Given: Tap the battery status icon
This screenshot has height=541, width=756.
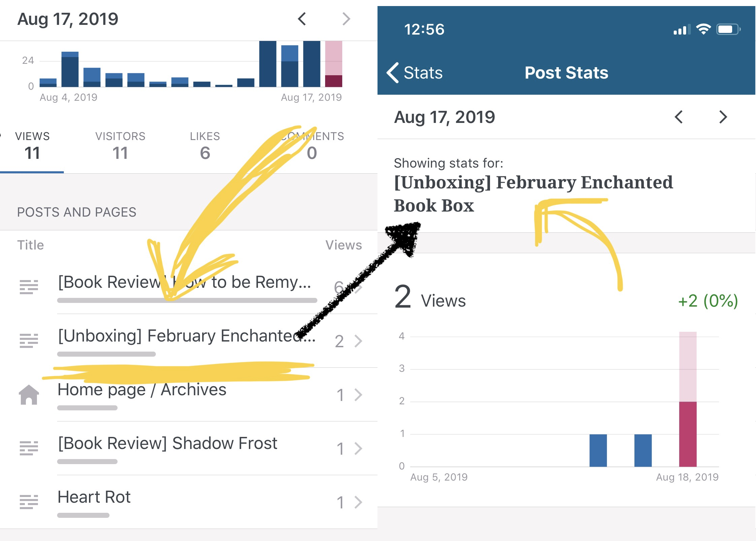Looking at the screenshot, I should [x=728, y=30].
